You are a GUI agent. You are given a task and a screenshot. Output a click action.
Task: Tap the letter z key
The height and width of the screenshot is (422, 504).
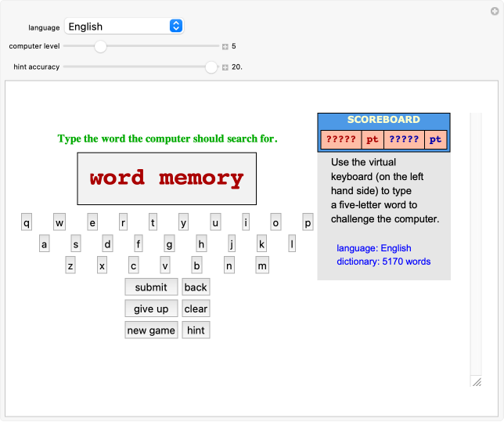(x=70, y=266)
